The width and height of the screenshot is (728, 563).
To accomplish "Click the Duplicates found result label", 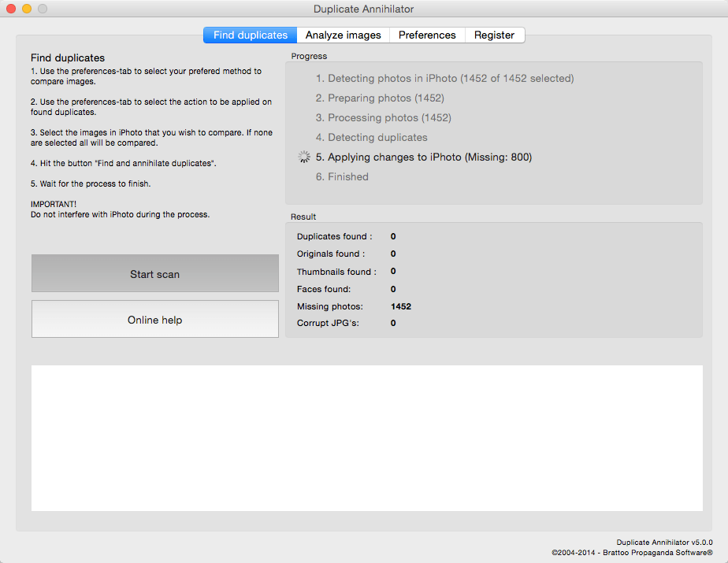I will 334,236.
